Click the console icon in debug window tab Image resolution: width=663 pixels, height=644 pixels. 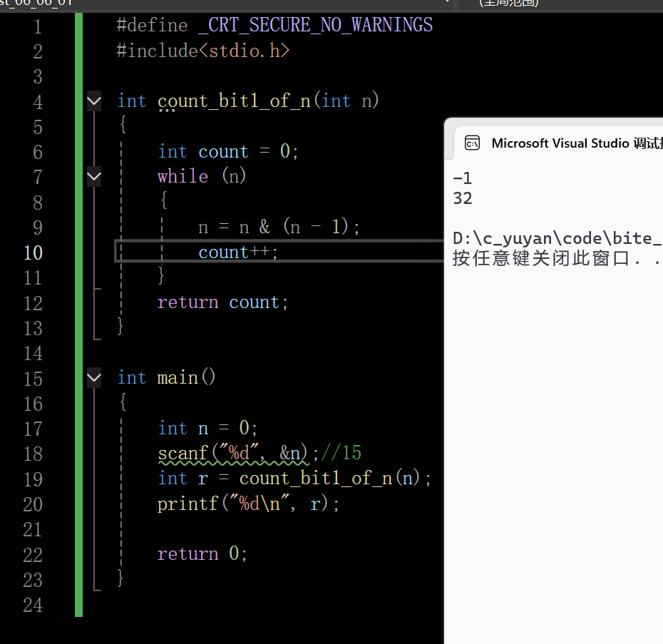click(x=472, y=143)
